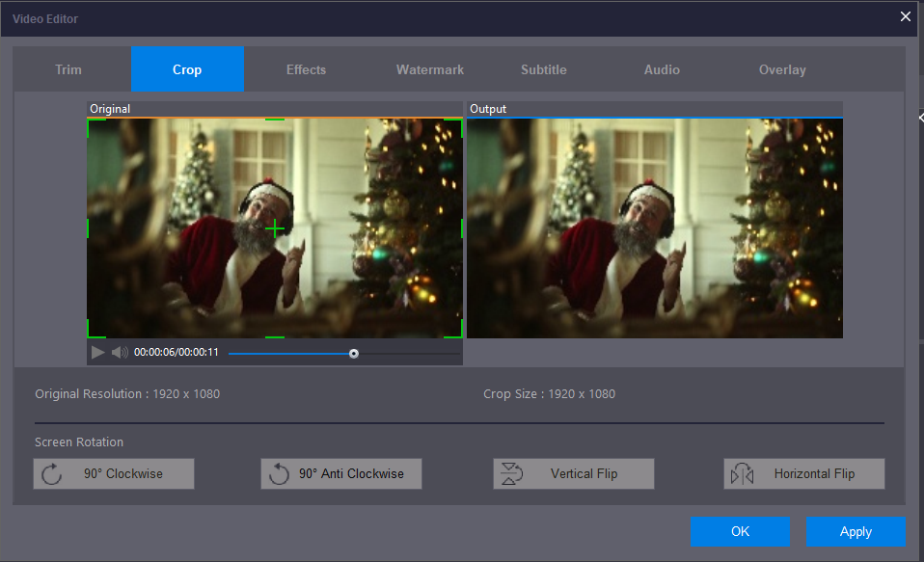Click the top-middle crop edge handle
924x562 pixels.
click(x=275, y=120)
